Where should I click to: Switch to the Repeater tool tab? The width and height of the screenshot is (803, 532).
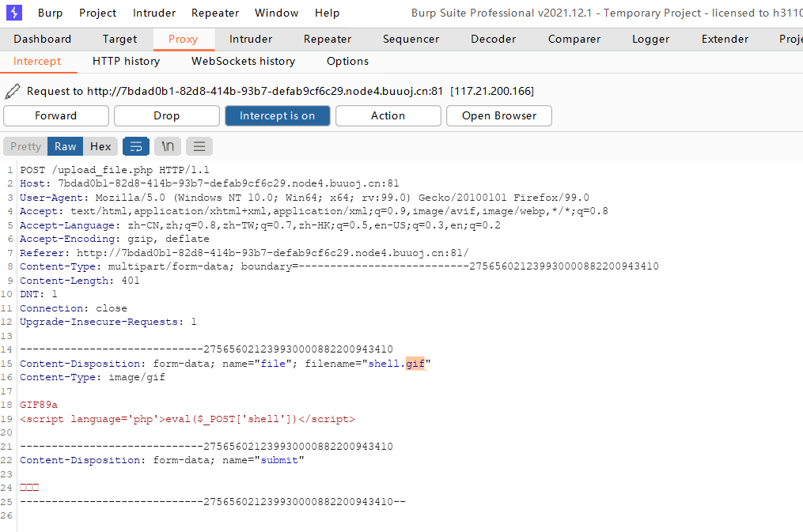[328, 39]
